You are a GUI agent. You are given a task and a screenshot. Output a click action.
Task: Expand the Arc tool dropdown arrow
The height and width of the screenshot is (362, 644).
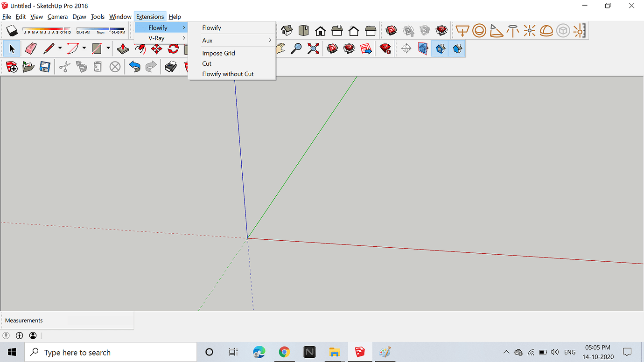point(84,48)
